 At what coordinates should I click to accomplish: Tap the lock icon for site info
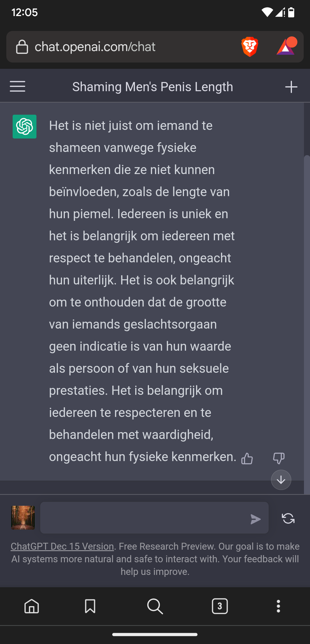point(22,47)
